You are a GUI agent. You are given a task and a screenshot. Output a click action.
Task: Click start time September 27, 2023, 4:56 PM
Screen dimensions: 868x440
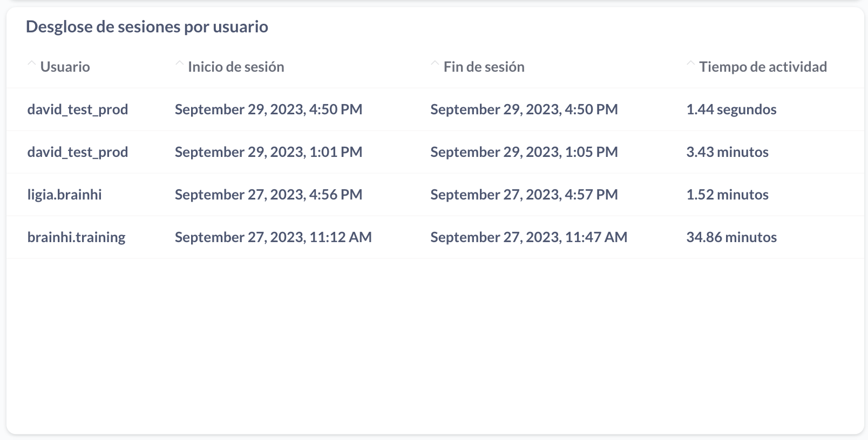268,195
